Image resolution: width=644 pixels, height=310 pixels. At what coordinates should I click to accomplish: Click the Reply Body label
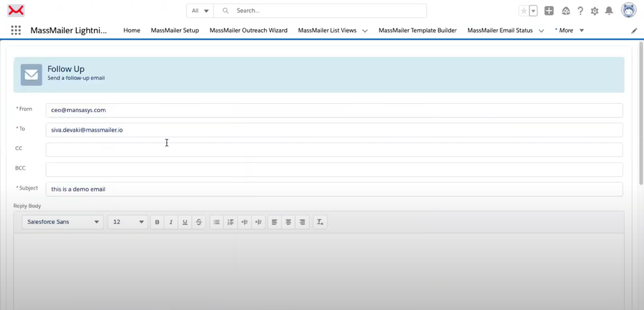[27, 206]
